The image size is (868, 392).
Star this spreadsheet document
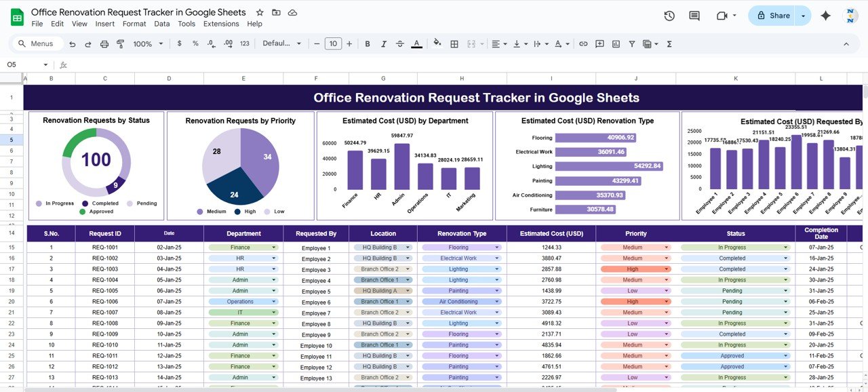[260, 13]
